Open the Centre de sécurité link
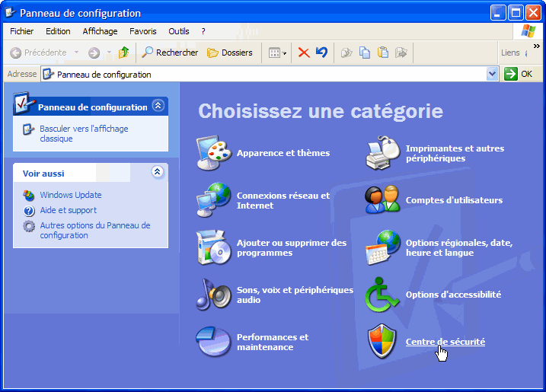Screen dimensions: 546x392 pos(445,342)
